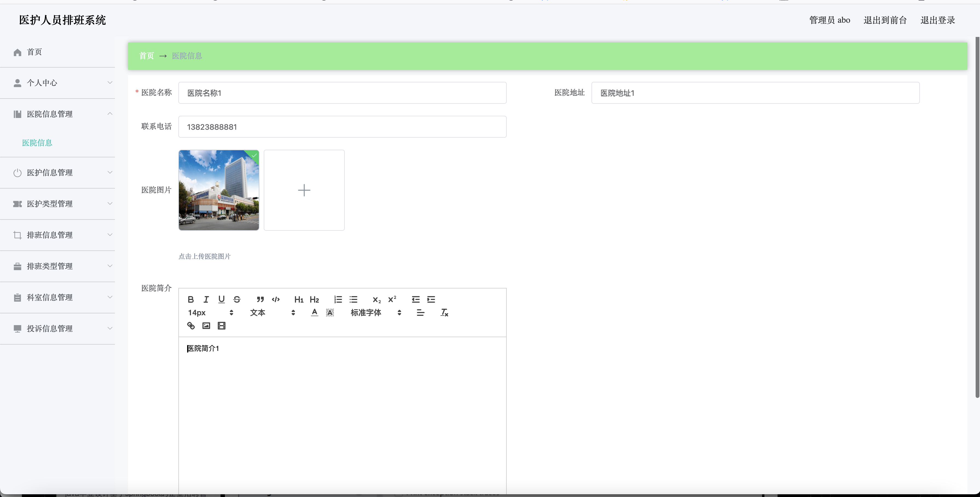Click the 医院名称 input field
Viewport: 980px width, 497px height.
pos(342,93)
